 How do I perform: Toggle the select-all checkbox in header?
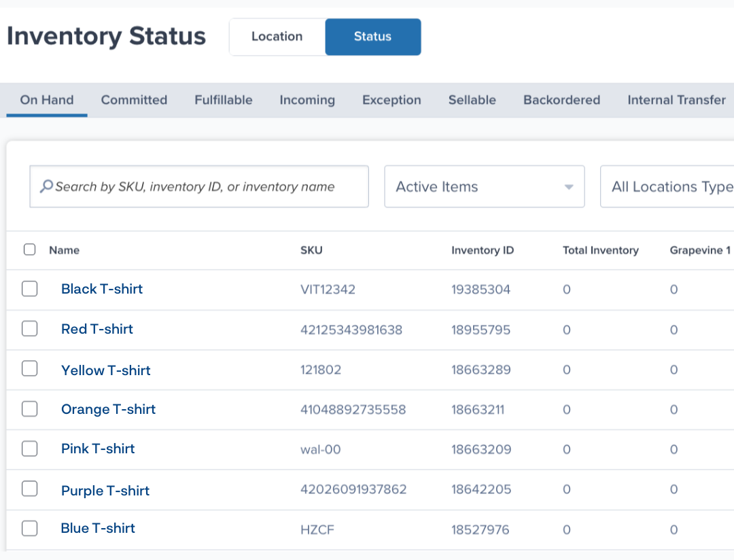coord(29,249)
